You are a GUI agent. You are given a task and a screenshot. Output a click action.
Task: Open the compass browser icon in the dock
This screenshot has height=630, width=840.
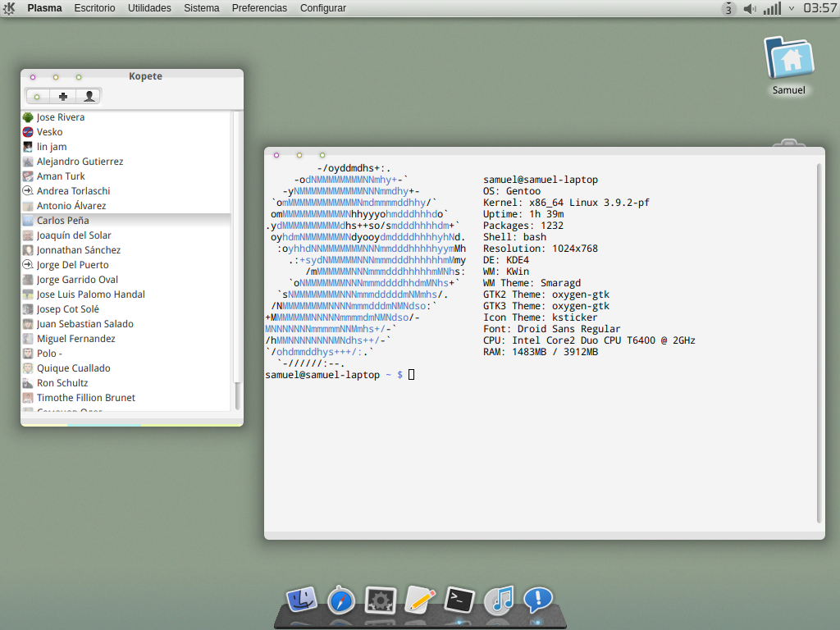click(341, 600)
